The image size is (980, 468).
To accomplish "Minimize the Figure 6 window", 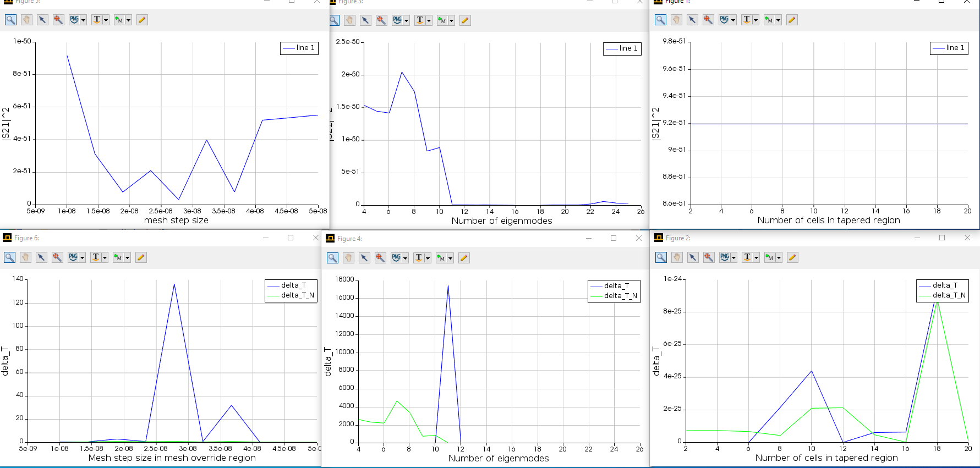I will coord(266,238).
